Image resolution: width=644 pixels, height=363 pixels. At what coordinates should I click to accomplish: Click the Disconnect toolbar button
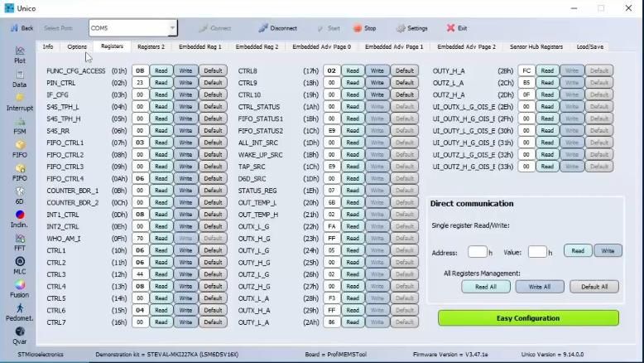click(x=277, y=28)
